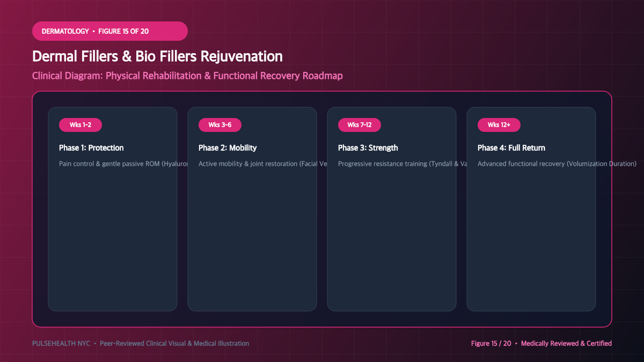
Task: Select the Phase 3: Strength heading
Action: pos(368,147)
